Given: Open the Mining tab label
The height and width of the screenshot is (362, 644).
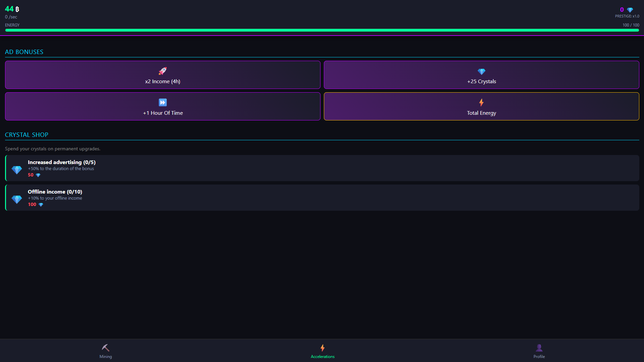Looking at the screenshot, I should (105, 357).
